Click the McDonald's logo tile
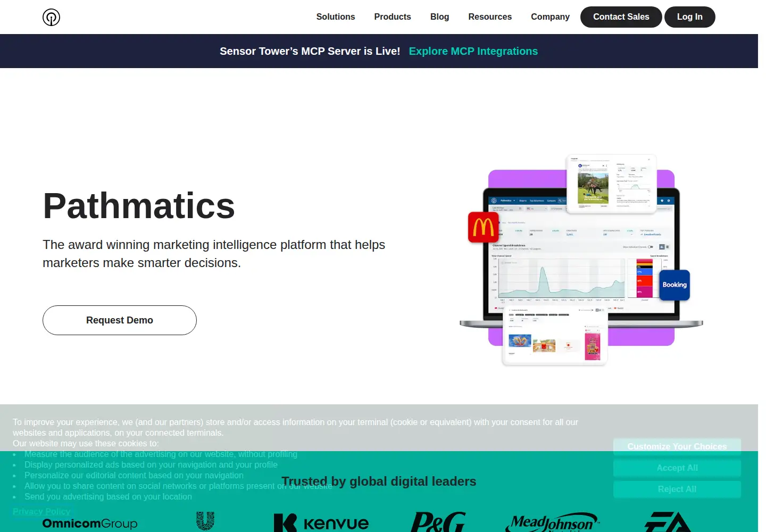 coord(484,227)
